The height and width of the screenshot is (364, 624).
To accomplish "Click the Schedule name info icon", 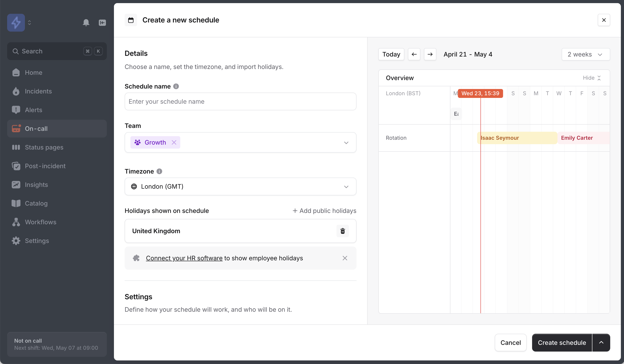I will point(176,86).
